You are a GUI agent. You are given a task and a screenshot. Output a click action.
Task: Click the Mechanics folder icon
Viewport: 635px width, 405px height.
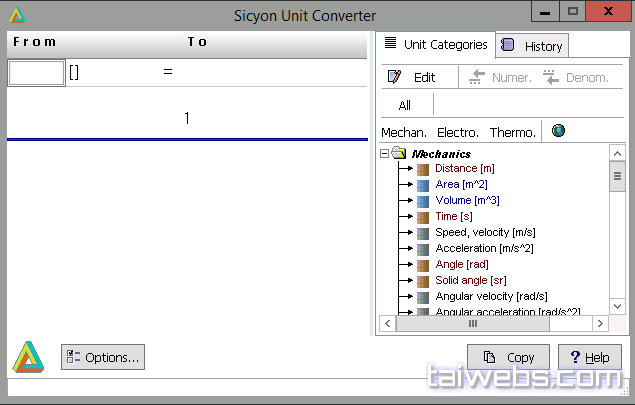(399, 154)
